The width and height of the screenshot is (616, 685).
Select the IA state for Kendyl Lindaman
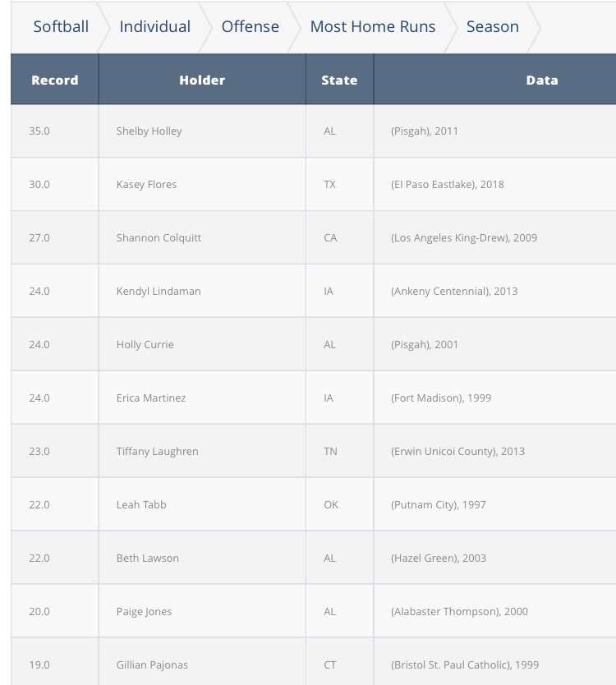pos(339,291)
